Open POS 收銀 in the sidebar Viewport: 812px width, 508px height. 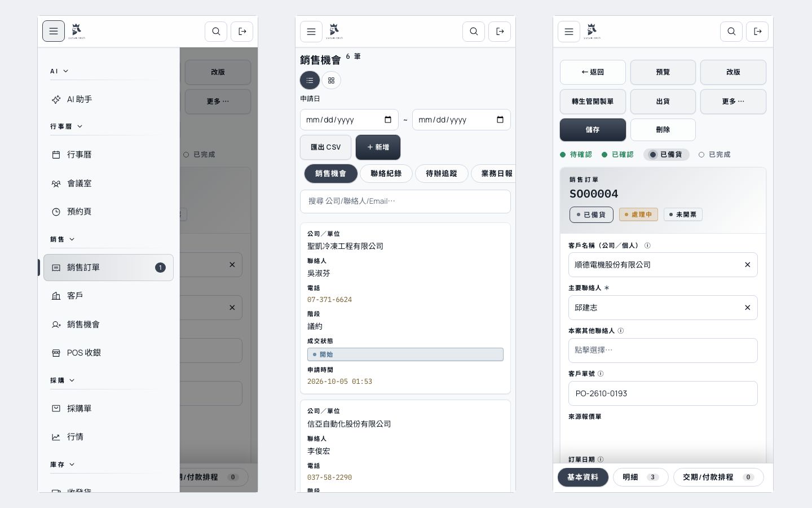pos(108,353)
